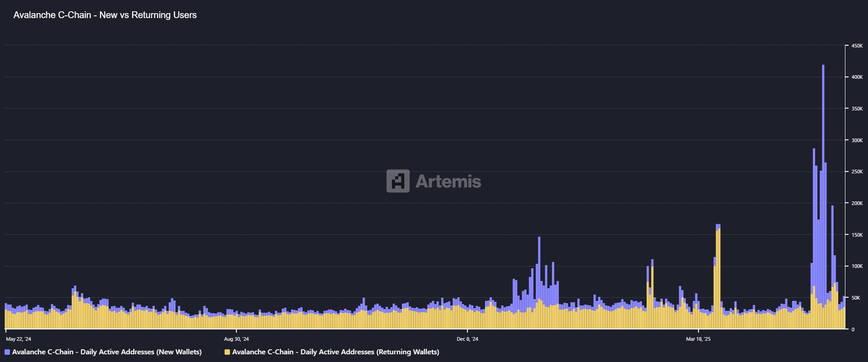Click the May 22, '24 axis label
The height and width of the screenshot is (362, 868).
[19, 339]
